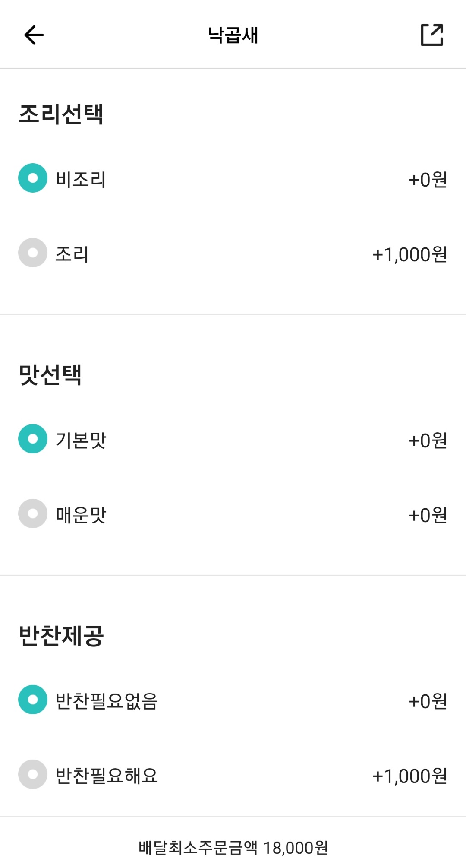
Task: Tap the share icon in the header
Action: tap(432, 35)
